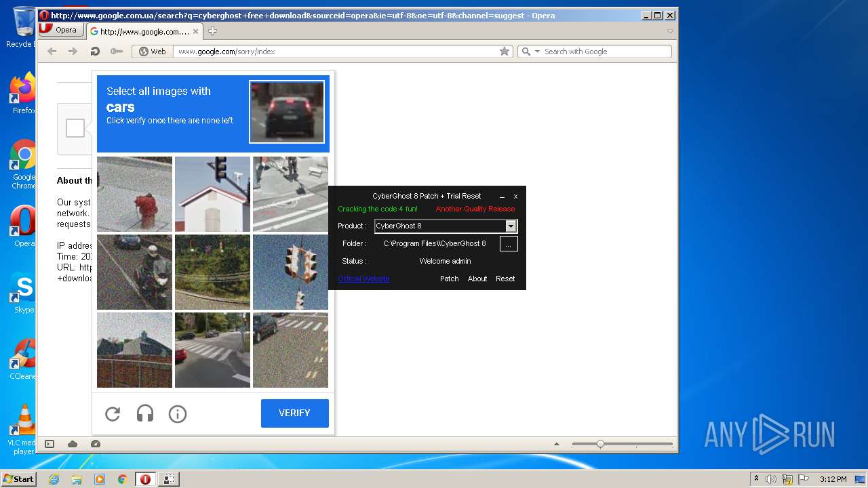The height and width of the screenshot is (488, 868).
Task: Launch Internet Explorer from taskbar
Action: [x=54, y=479]
